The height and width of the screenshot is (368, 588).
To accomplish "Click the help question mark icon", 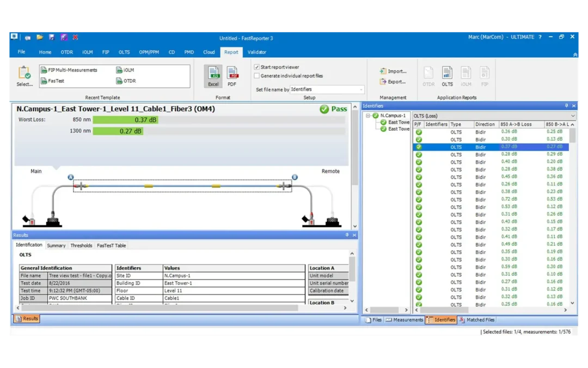I will tap(540, 37).
